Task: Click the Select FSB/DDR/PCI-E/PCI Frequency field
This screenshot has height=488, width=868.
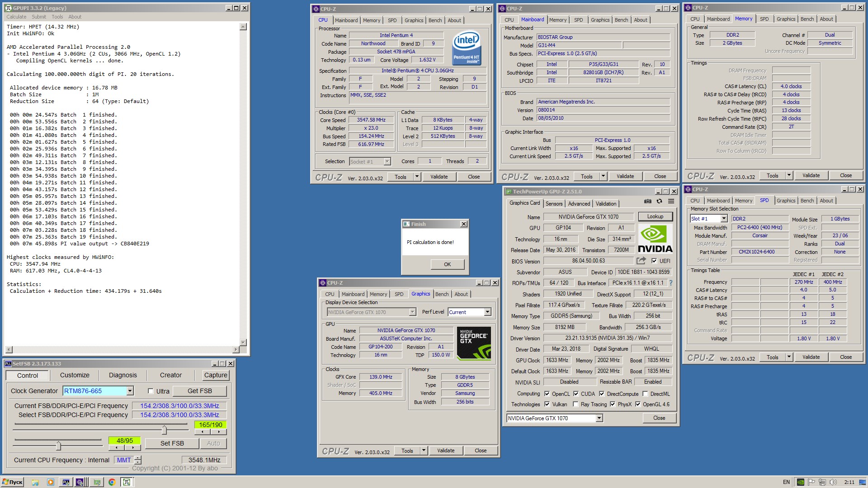Action: coord(179,415)
